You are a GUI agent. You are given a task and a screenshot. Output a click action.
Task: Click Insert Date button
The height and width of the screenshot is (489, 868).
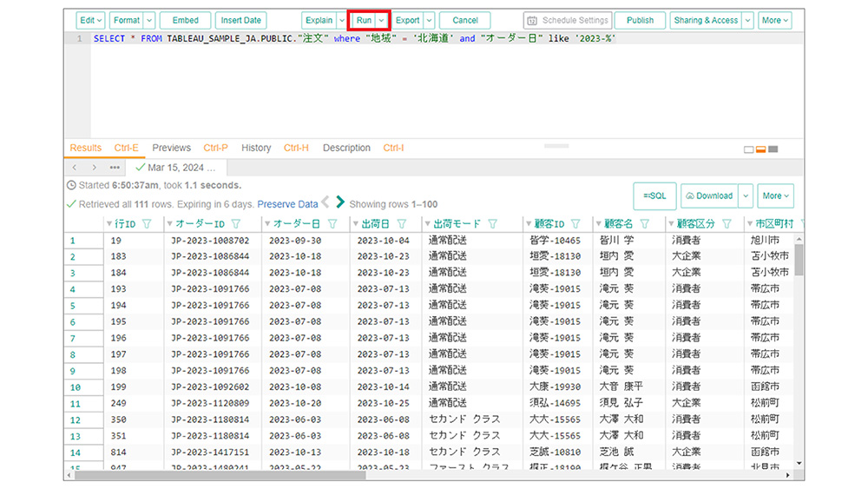[x=240, y=21]
